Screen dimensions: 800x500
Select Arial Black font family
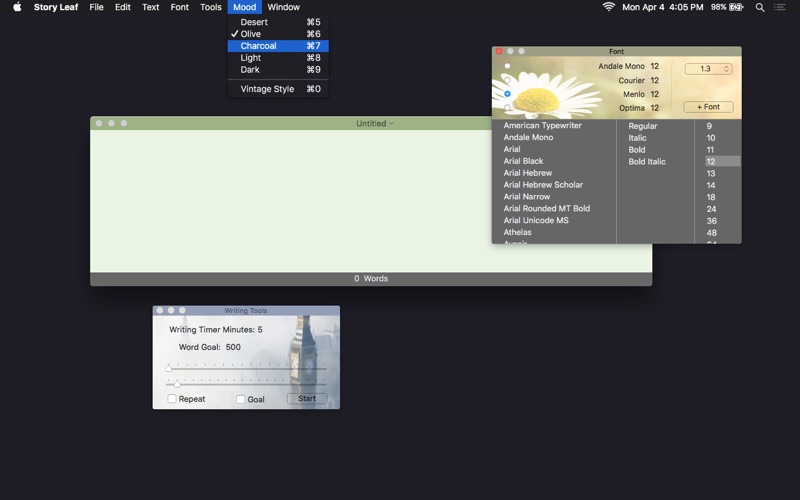click(x=523, y=161)
